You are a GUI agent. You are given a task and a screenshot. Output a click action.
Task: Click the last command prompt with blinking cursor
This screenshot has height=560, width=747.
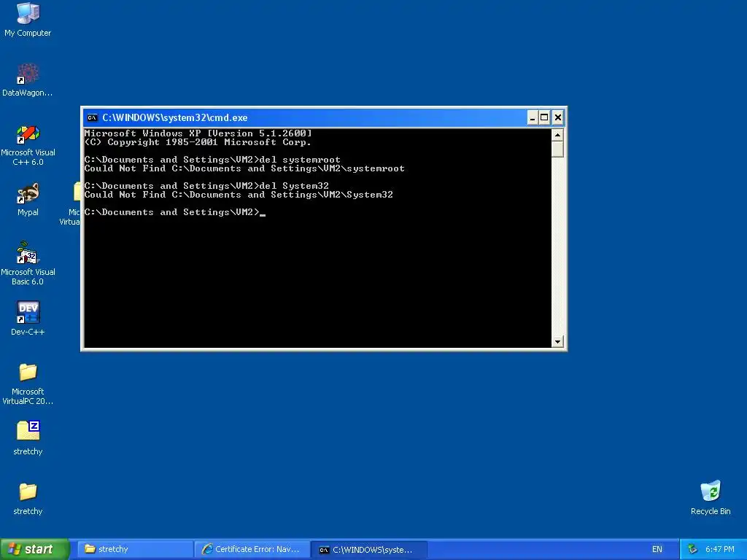[x=175, y=212]
